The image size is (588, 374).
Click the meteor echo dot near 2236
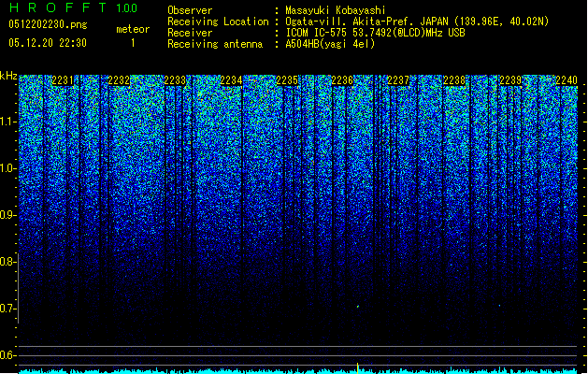click(358, 307)
